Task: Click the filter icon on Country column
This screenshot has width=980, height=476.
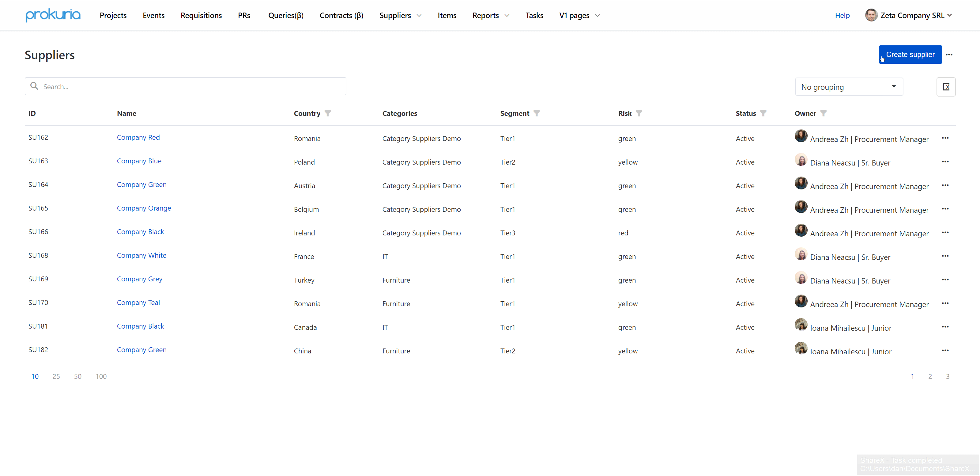Action: [328, 113]
